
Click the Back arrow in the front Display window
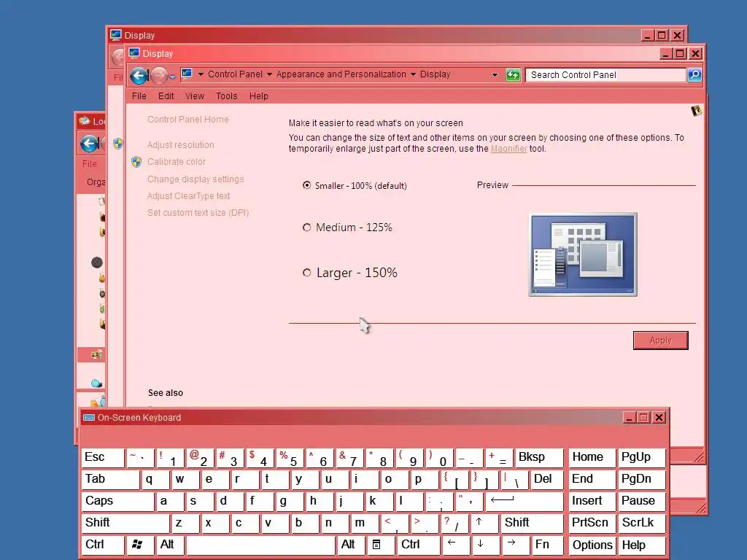(139, 75)
